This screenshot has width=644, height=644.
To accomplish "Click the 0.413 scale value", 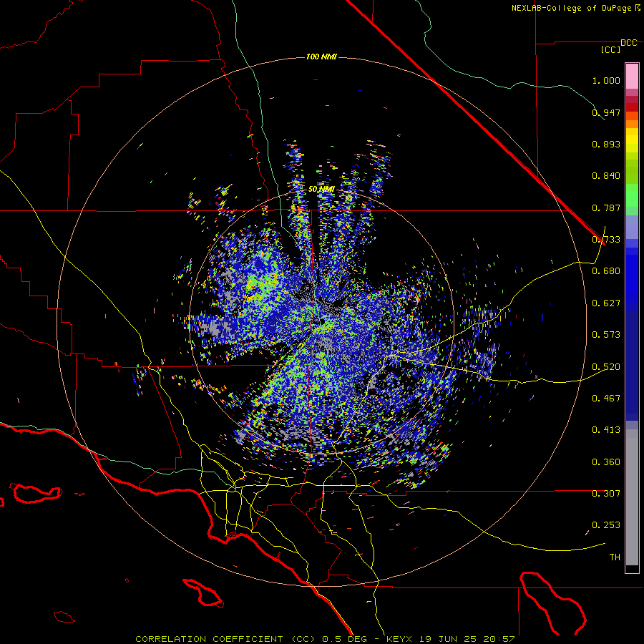I will pos(606,430).
